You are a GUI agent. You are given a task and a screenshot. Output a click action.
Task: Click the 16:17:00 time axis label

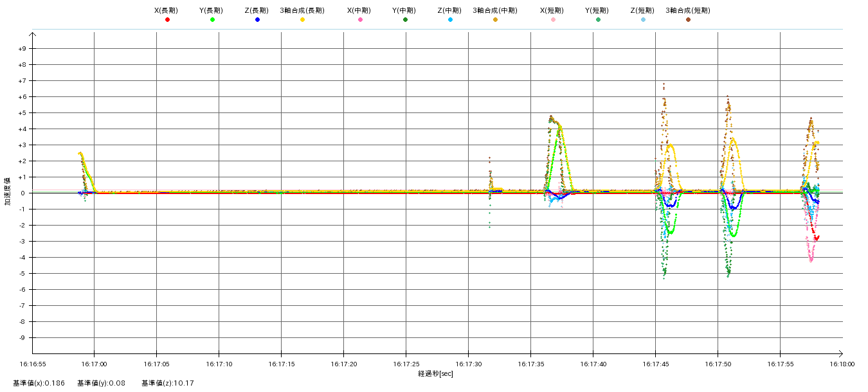click(x=94, y=364)
